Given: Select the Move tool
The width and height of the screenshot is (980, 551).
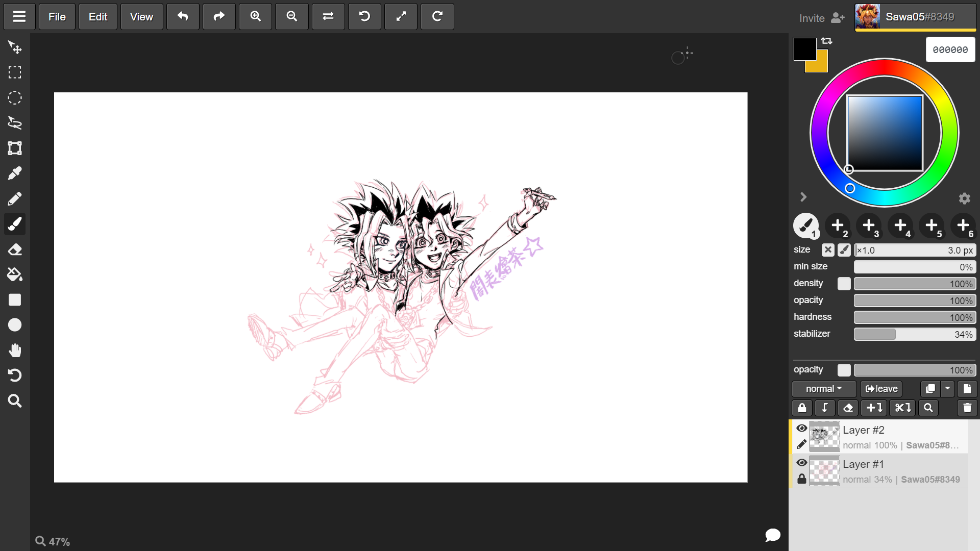Looking at the screenshot, I should click(15, 47).
